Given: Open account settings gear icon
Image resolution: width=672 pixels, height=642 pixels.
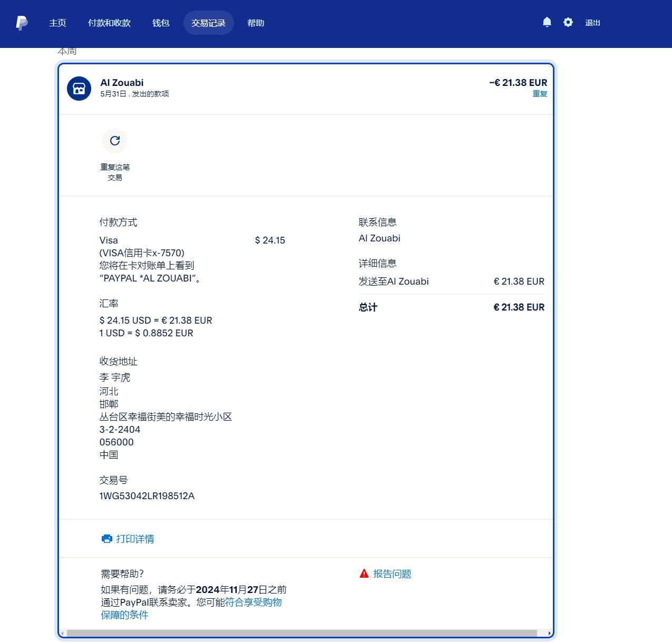Looking at the screenshot, I should tap(568, 22).
